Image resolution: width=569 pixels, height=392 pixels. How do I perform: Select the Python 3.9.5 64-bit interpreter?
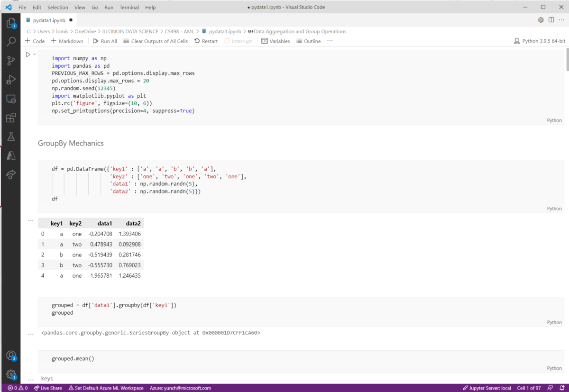click(x=539, y=41)
